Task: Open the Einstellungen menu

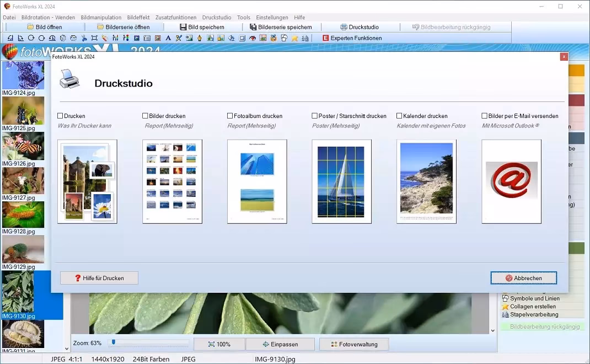Action: [272, 17]
